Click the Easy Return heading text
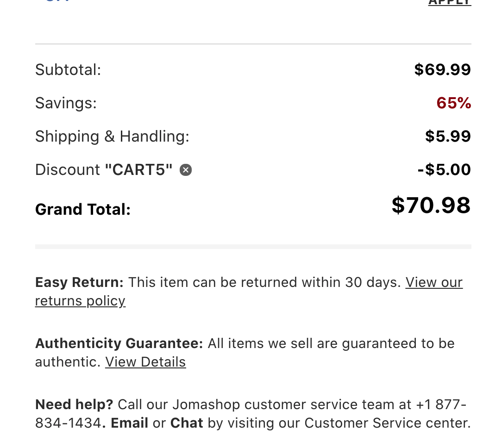477x448 pixels. click(79, 282)
